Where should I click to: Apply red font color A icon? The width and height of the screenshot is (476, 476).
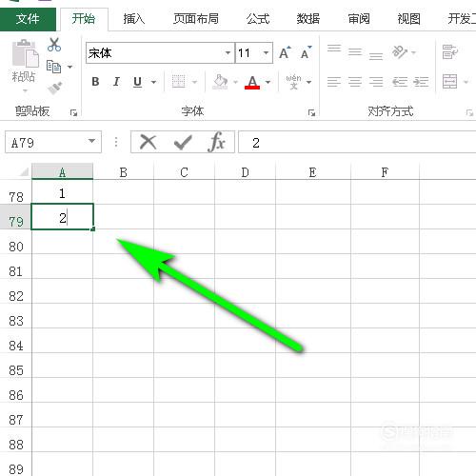pyautogui.click(x=252, y=82)
